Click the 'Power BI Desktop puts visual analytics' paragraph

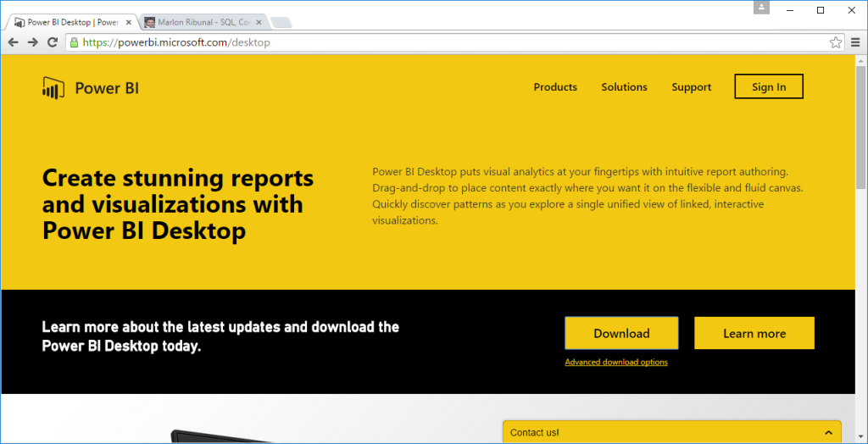click(x=588, y=196)
